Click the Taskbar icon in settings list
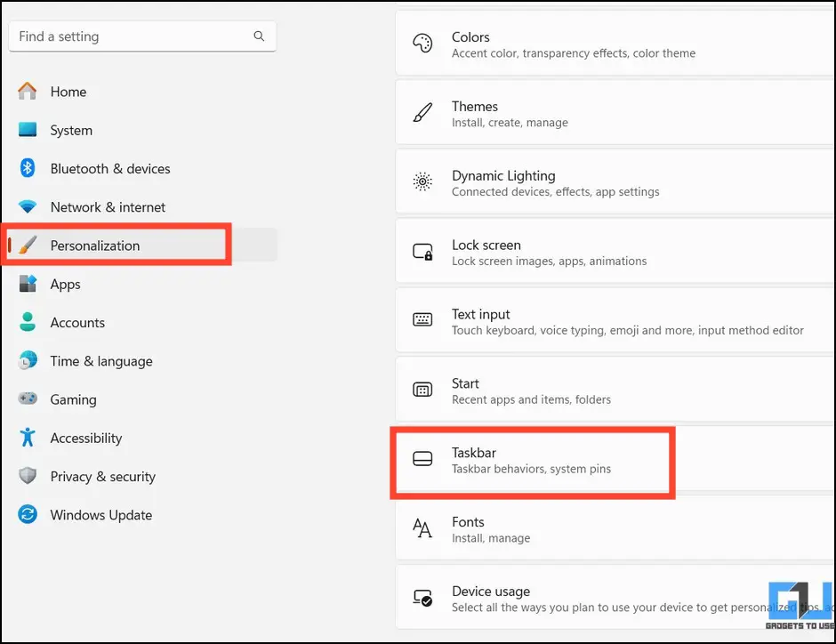 [422, 458]
